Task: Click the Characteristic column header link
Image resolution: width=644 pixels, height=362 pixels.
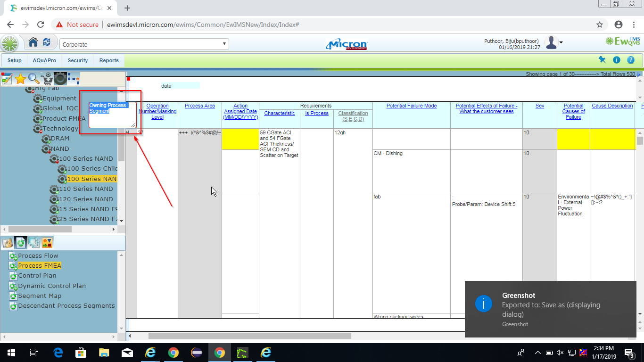Action: click(x=280, y=113)
